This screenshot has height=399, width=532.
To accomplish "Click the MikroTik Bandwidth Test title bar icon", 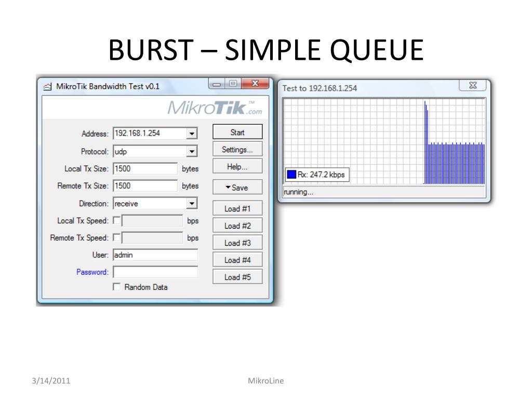I will pyautogui.click(x=47, y=87).
